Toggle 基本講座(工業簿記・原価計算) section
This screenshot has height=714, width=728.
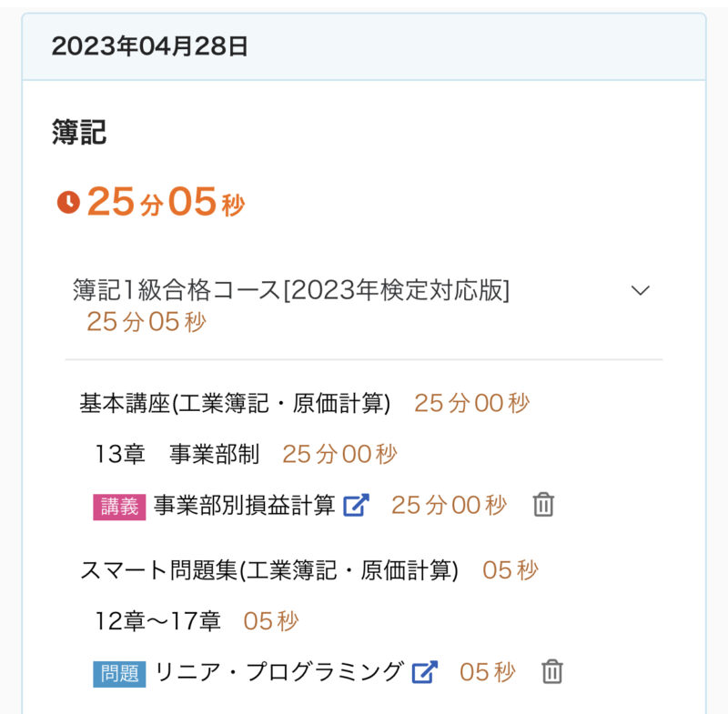coord(235,403)
